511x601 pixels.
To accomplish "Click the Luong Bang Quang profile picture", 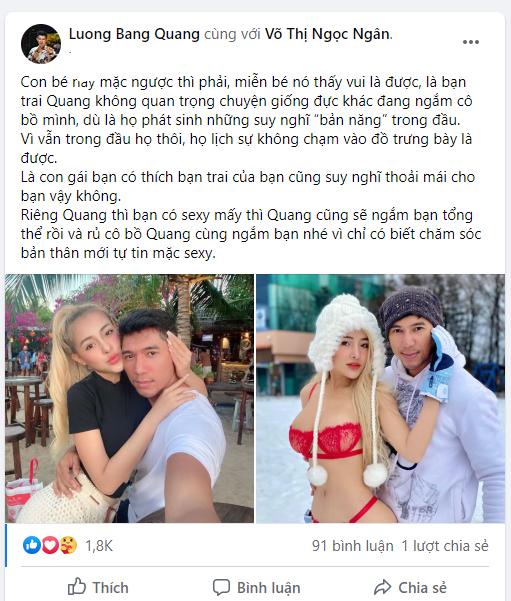I will click(x=41, y=44).
